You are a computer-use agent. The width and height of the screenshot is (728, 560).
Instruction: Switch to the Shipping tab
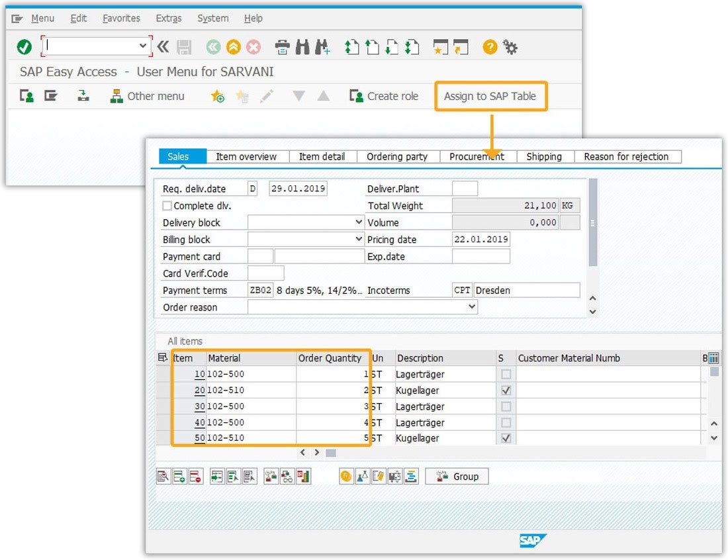click(x=544, y=156)
